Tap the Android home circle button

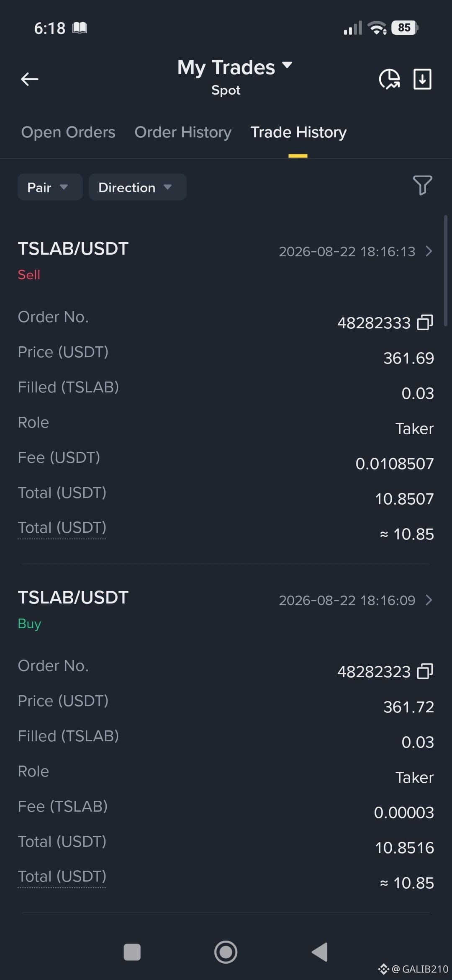click(x=226, y=952)
